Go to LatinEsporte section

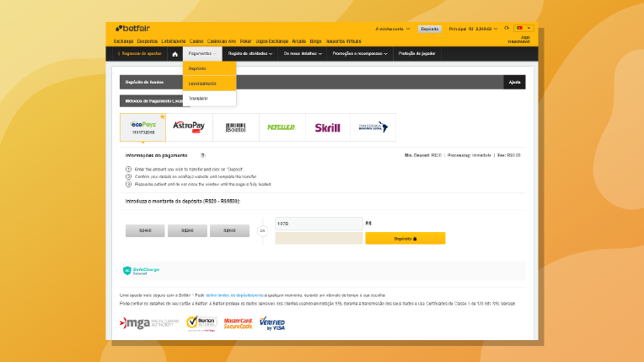click(x=174, y=41)
